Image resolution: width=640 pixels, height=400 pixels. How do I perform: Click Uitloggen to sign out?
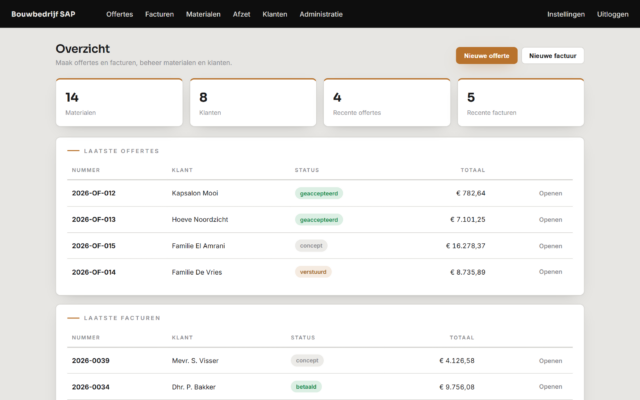coord(613,14)
